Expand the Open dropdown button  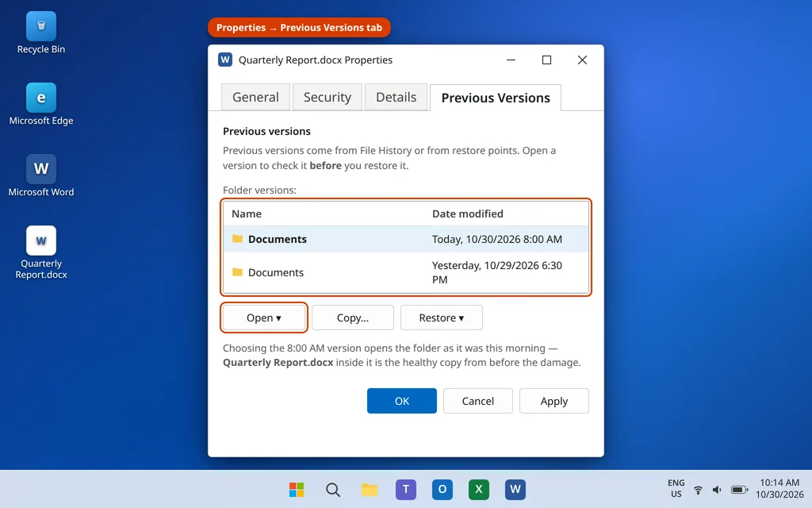[264, 317]
